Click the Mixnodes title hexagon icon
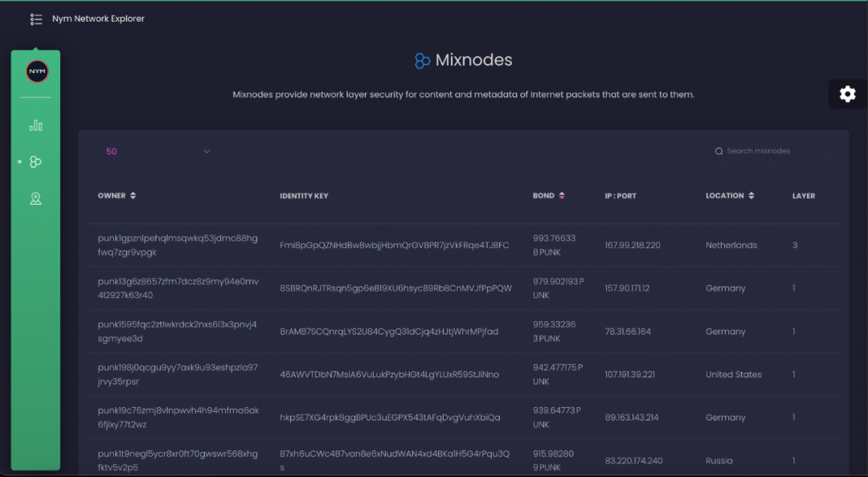This screenshot has height=477, width=868. point(423,60)
